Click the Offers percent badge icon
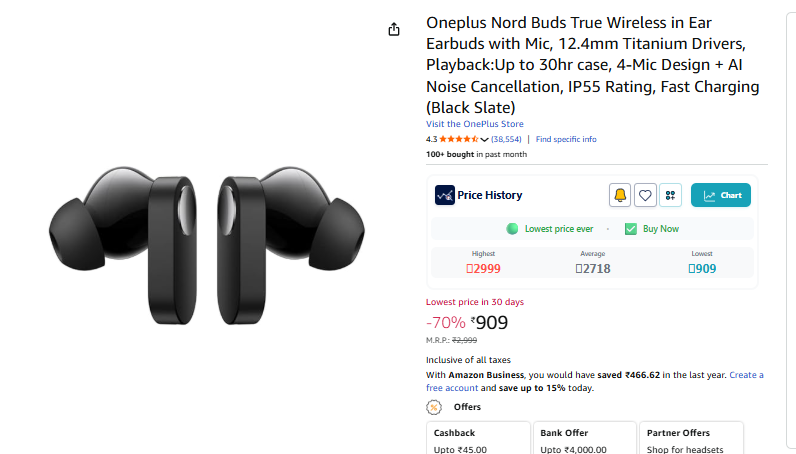796x454 pixels. [434, 407]
